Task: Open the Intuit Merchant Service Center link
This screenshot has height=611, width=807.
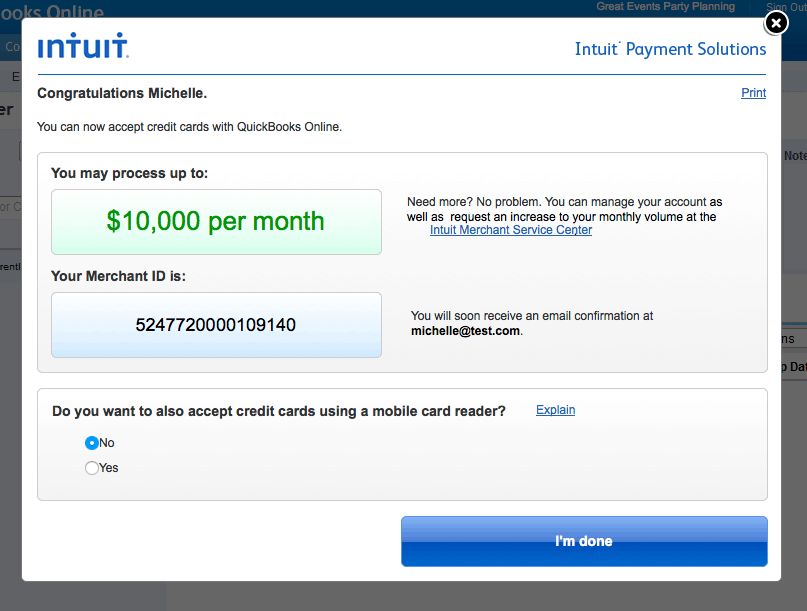Action: 511,230
